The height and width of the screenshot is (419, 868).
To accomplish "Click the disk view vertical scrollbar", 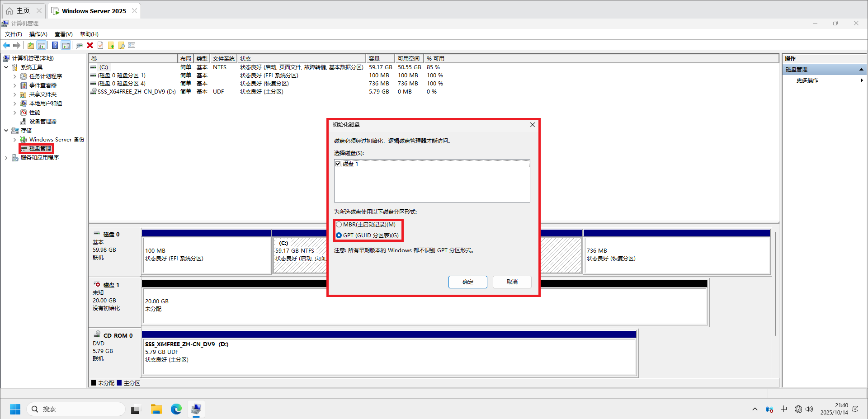I will tap(776, 284).
